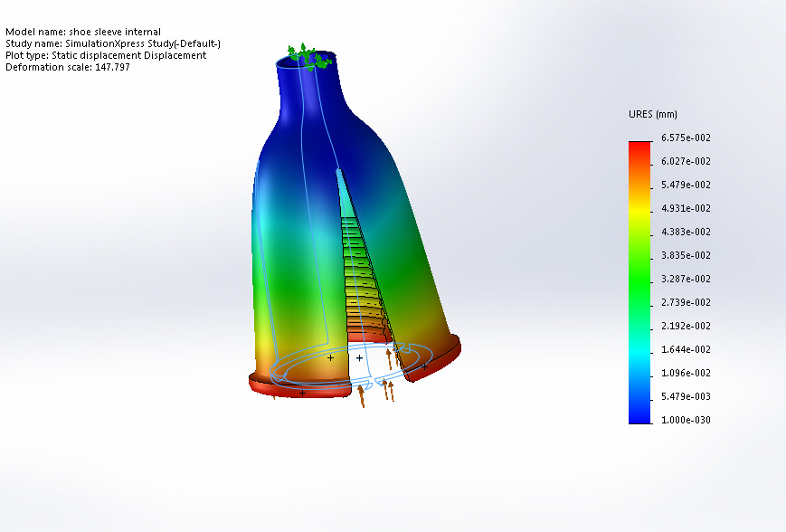Click the plus marker on the right flange
The width and height of the screenshot is (786, 532).
coord(424,367)
